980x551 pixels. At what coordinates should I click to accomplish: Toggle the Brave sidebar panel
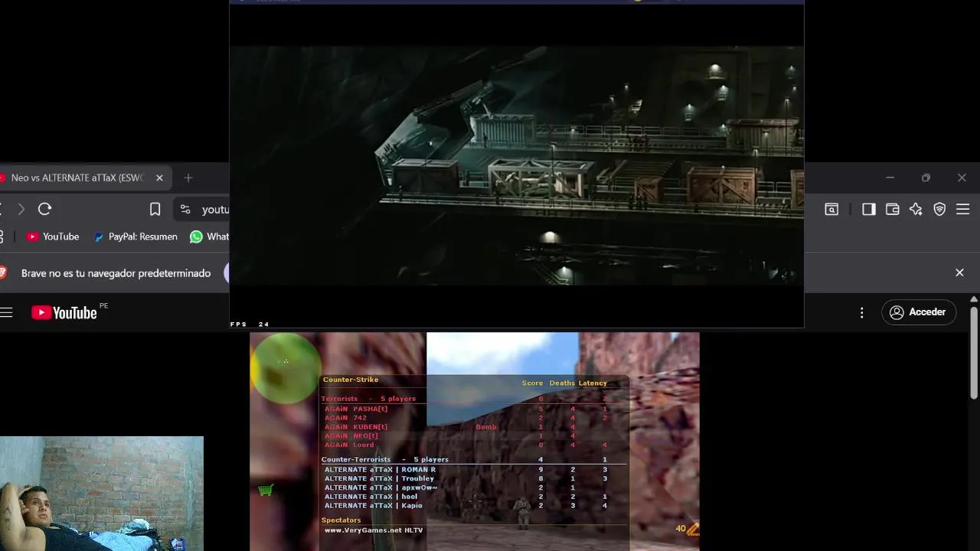point(868,209)
